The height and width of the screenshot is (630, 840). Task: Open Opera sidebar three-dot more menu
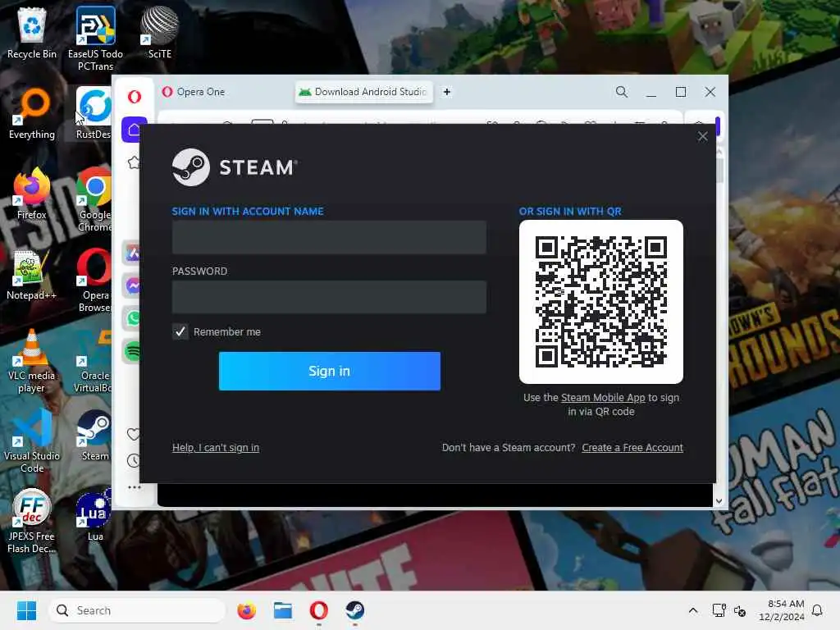[x=134, y=487]
